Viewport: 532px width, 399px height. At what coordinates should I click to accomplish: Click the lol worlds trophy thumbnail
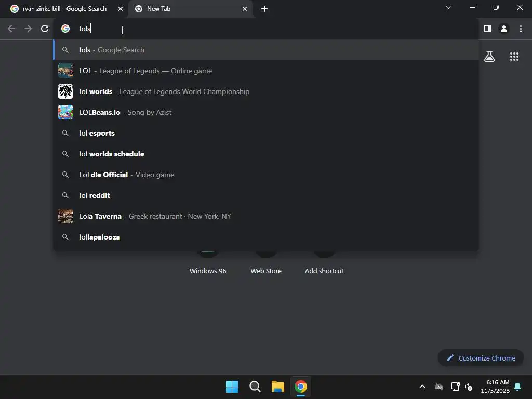click(x=65, y=91)
